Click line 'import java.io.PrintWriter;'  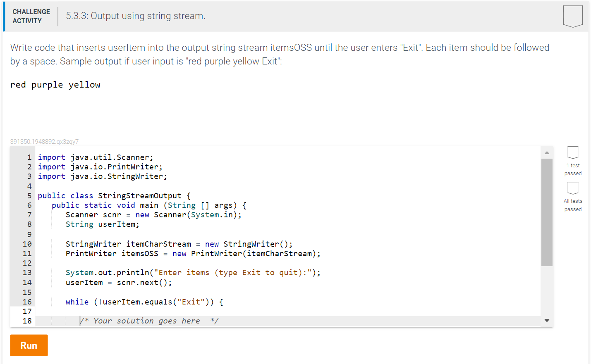pyautogui.click(x=100, y=167)
